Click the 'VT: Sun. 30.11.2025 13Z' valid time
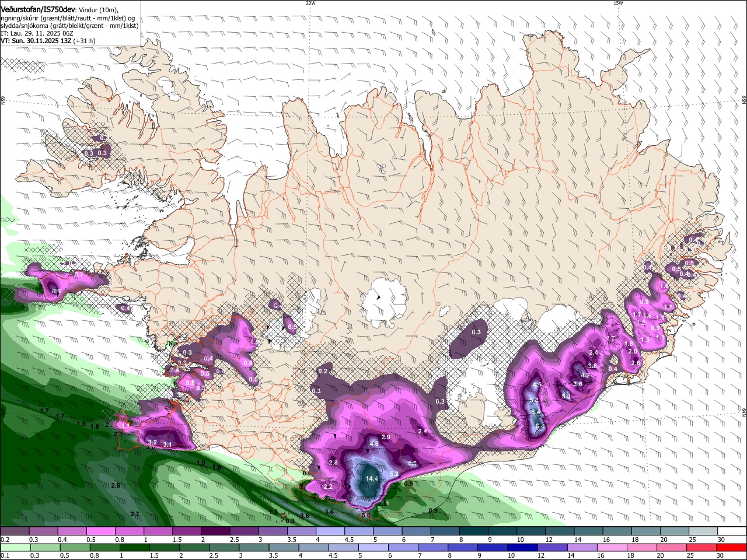The width and height of the screenshot is (747, 560). pyautogui.click(x=36, y=41)
